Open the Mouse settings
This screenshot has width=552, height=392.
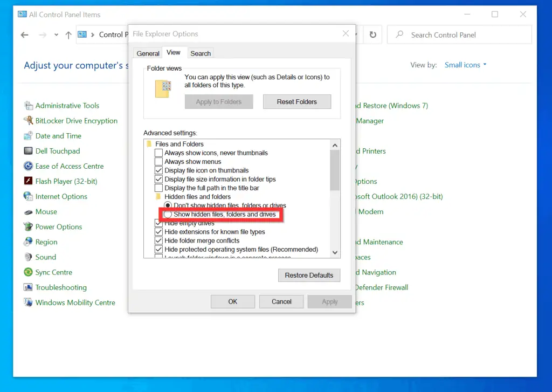[46, 211]
